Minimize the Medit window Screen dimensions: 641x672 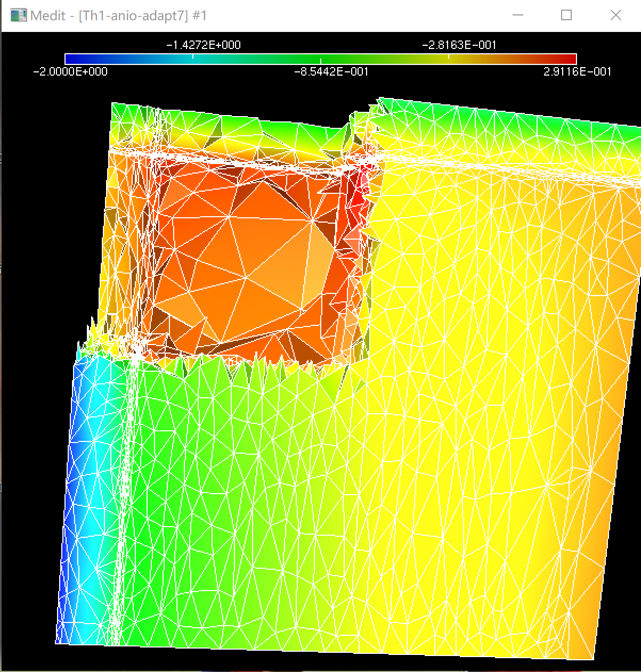tap(517, 15)
